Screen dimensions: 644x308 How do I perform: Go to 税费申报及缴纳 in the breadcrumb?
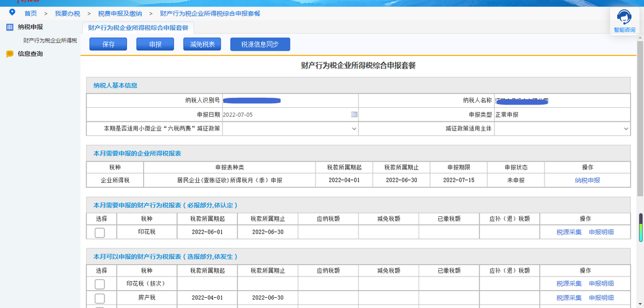point(120,14)
